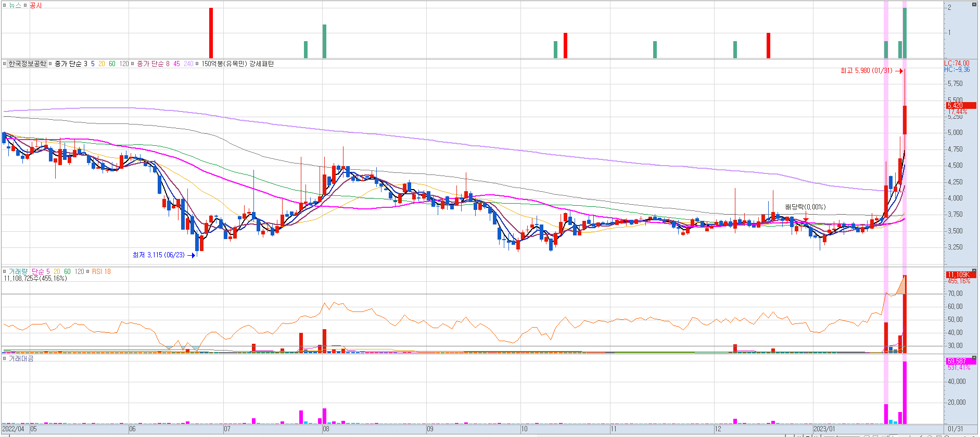Click the 11,109K volume axis tag

pyautogui.click(x=961, y=274)
